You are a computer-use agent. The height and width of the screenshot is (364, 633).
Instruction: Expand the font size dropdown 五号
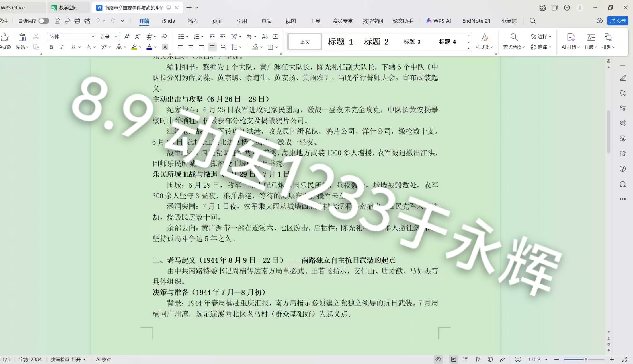(108, 36)
